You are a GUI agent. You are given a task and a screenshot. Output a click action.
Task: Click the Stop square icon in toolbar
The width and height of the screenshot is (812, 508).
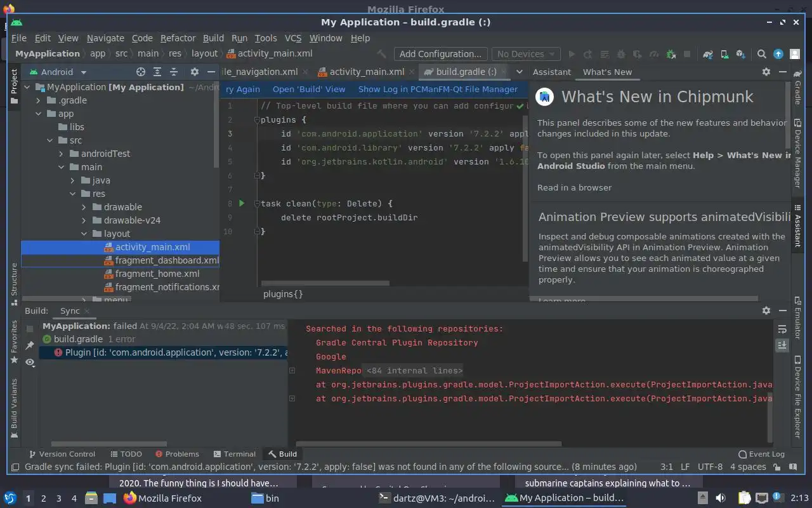tap(687, 54)
